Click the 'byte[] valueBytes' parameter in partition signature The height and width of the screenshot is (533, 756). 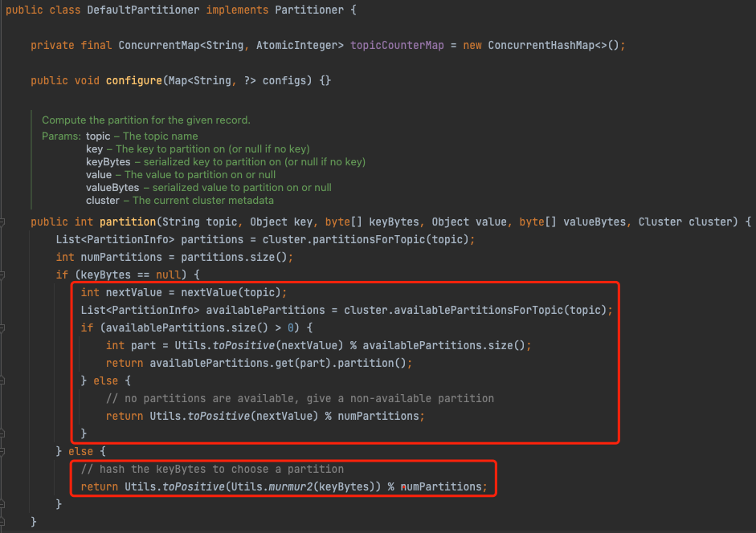tap(572, 222)
